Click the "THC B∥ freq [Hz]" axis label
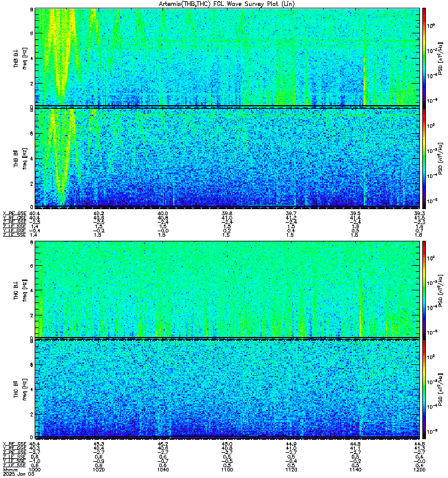This screenshot has height=478, width=448. click(20, 390)
